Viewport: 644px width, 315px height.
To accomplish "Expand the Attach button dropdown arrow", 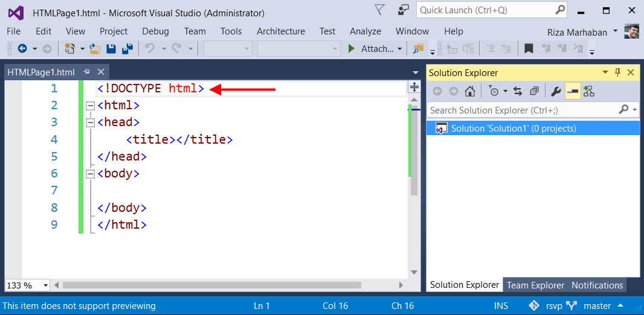I will pyautogui.click(x=400, y=49).
